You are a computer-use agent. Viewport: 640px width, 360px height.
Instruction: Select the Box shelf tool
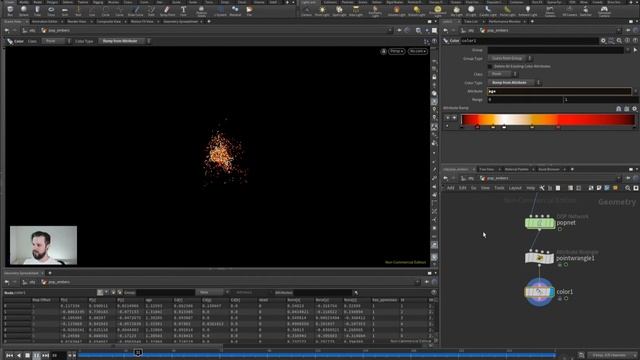point(10,11)
